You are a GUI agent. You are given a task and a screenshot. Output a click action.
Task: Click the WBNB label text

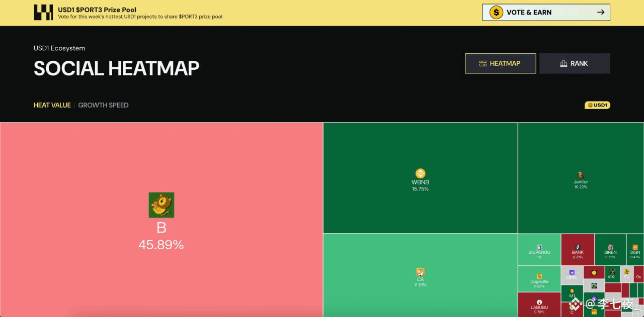(420, 182)
